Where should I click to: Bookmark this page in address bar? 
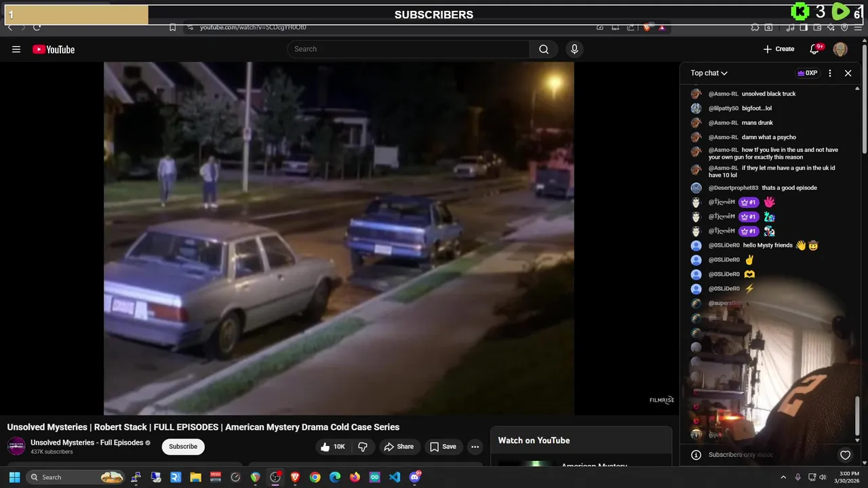click(x=172, y=27)
